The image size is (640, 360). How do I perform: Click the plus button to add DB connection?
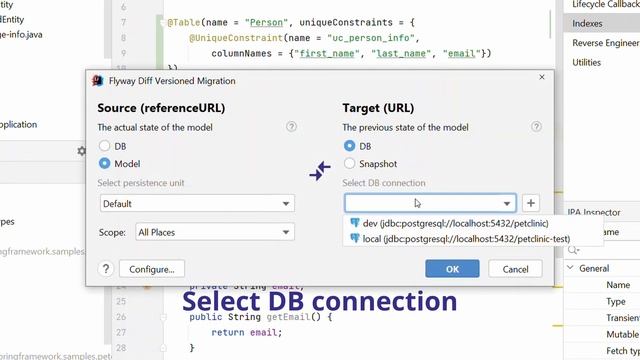click(531, 203)
